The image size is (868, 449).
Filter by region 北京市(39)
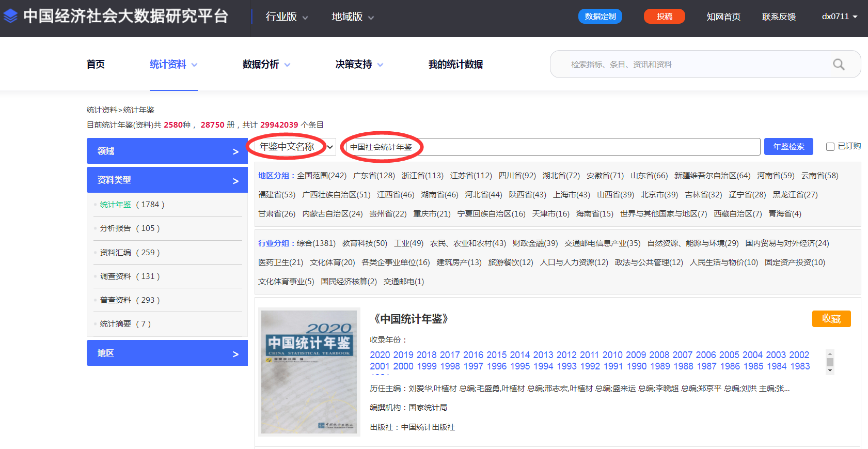(659, 195)
